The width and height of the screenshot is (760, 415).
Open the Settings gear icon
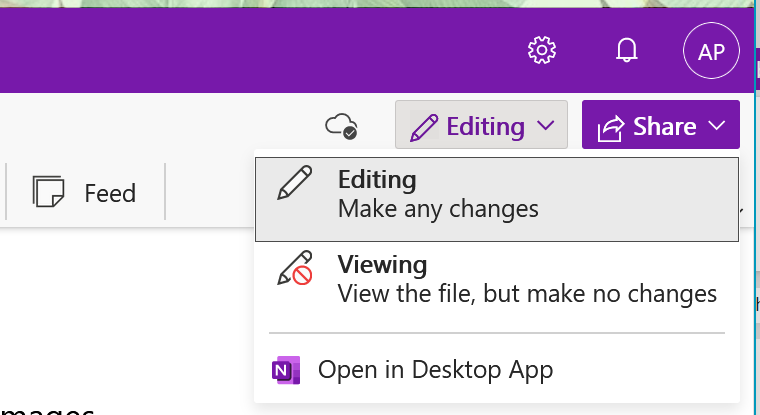[542, 50]
